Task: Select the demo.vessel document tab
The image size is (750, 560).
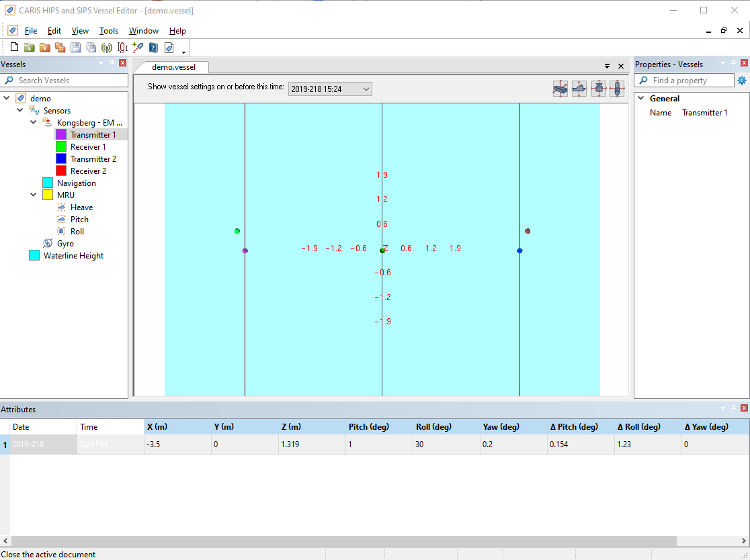Action: 173,67
